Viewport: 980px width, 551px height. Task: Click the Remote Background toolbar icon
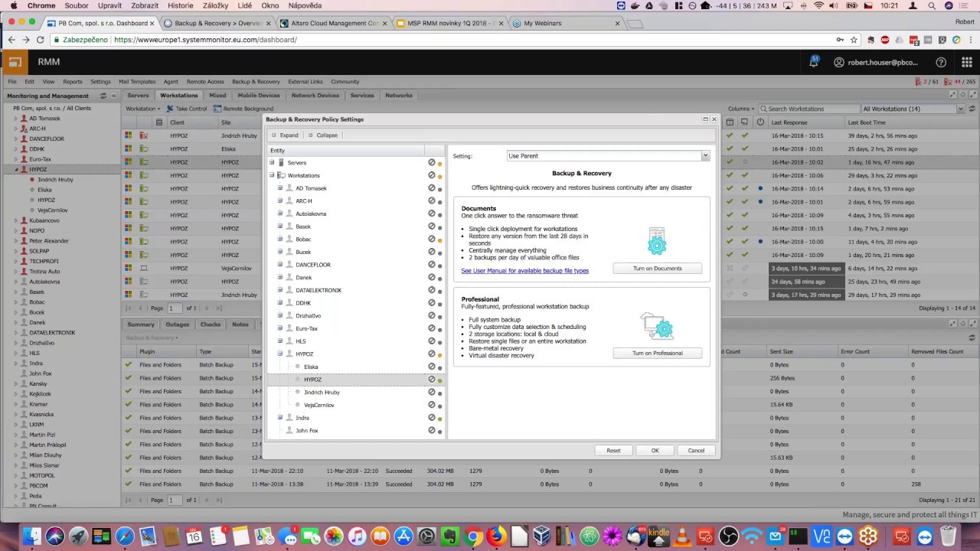click(217, 109)
